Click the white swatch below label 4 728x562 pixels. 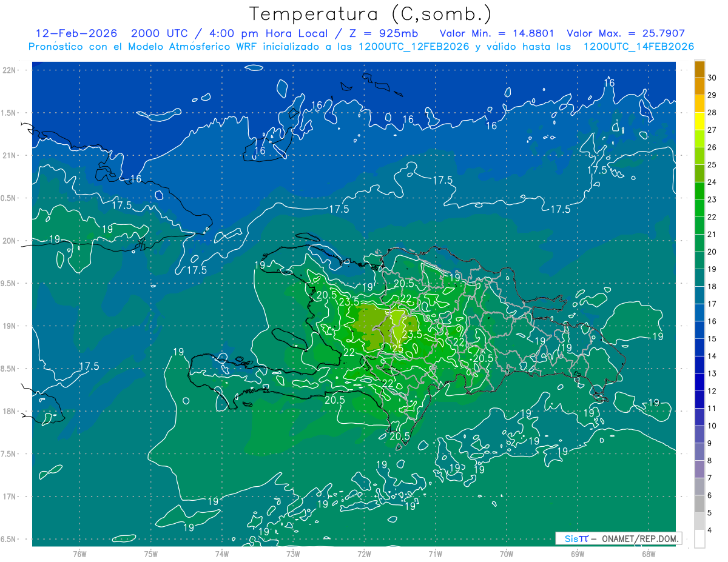(699, 539)
